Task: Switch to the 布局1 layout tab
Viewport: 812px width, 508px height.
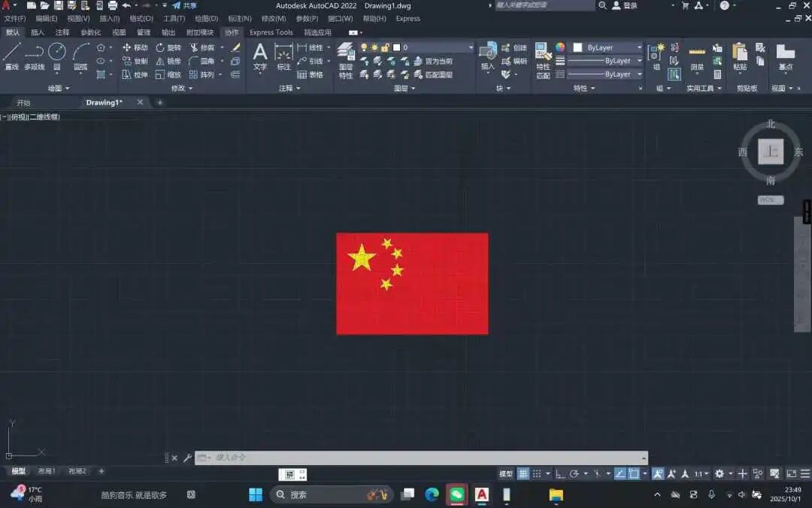Action: click(47, 470)
